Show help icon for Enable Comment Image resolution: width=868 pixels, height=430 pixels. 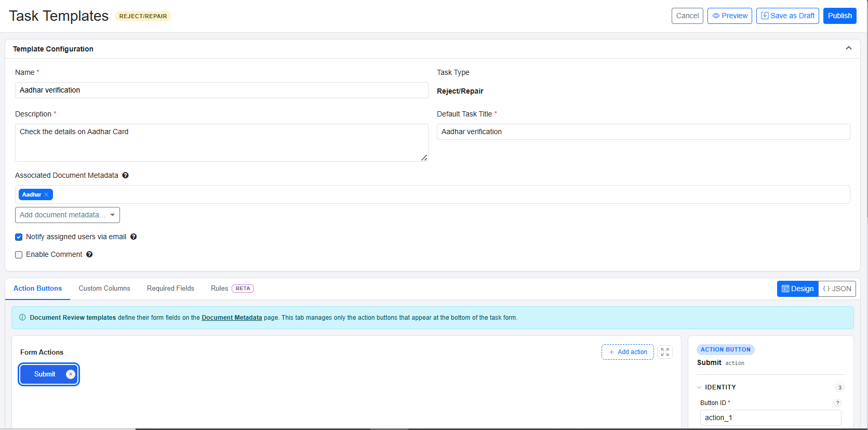click(89, 254)
